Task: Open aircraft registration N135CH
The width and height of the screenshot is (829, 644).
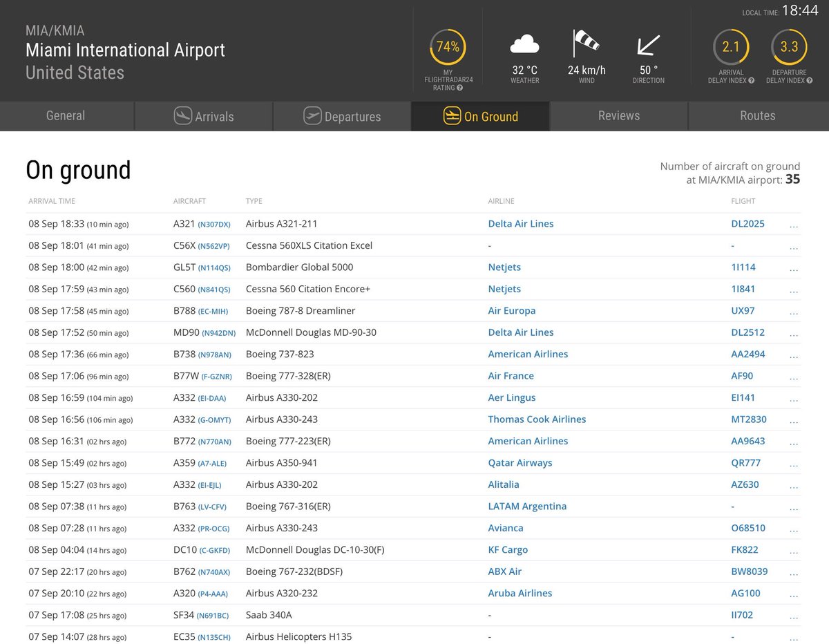Action: [x=214, y=637]
